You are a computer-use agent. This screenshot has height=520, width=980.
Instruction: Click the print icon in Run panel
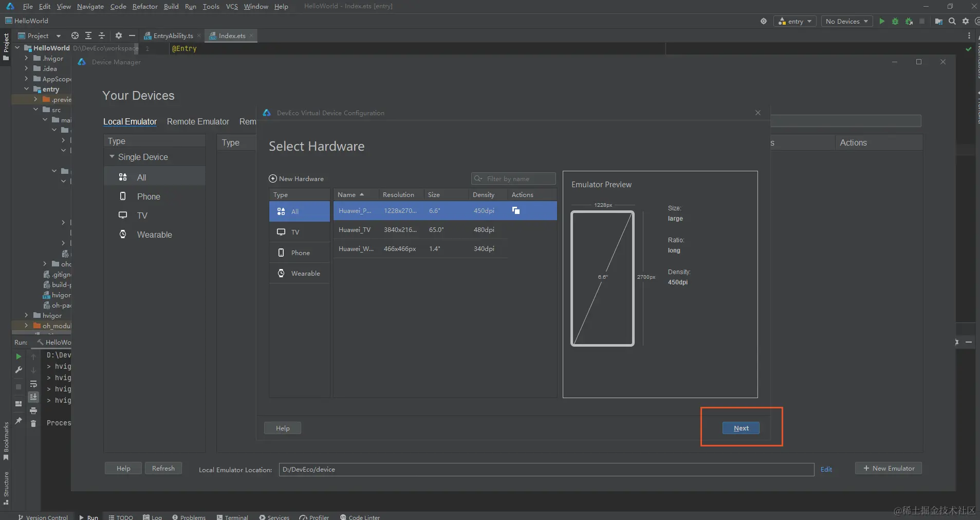(x=33, y=410)
